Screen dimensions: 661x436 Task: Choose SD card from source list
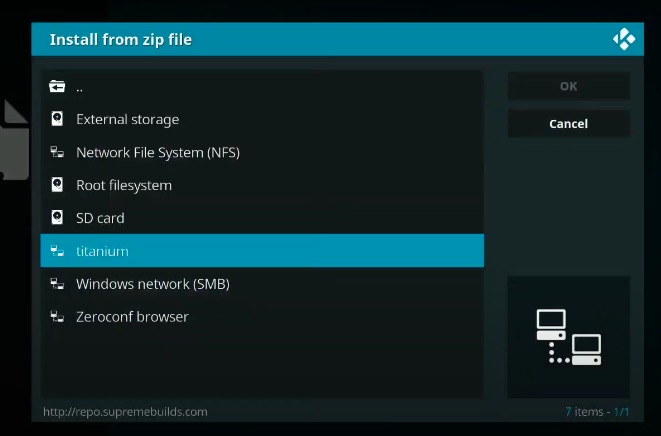(x=100, y=218)
